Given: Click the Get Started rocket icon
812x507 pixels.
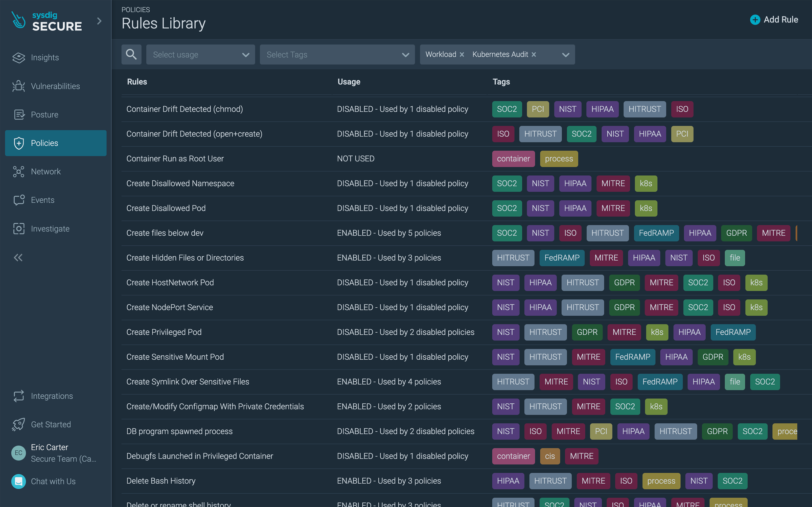Looking at the screenshot, I should tap(19, 425).
